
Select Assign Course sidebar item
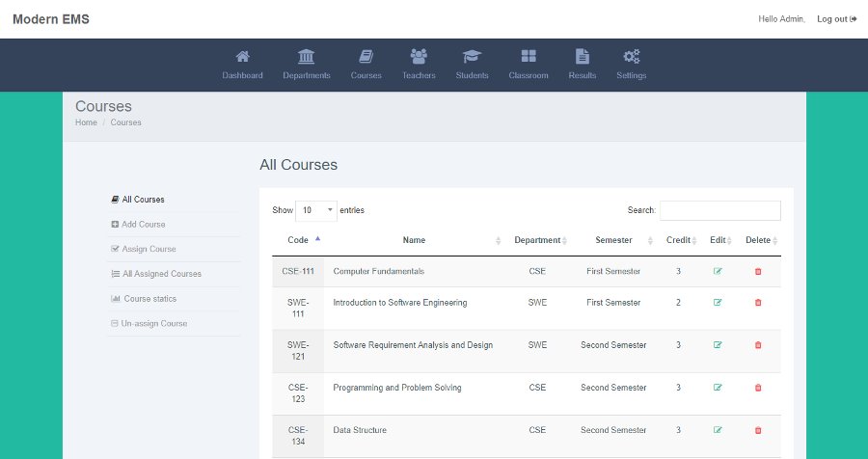(x=149, y=249)
